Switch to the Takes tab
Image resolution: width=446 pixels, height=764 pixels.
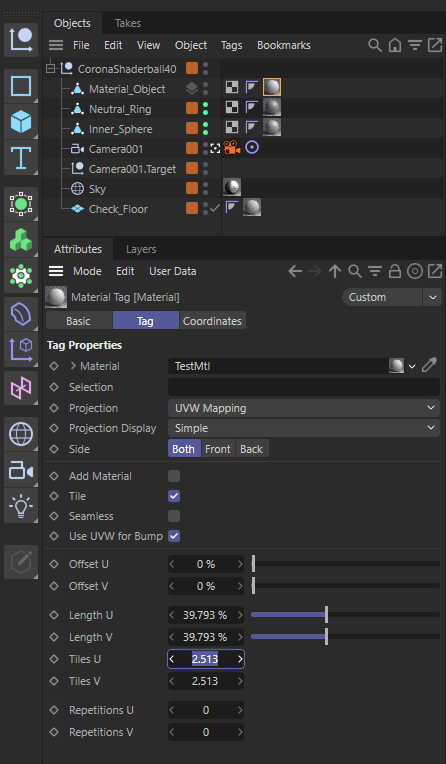(x=128, y=23)
